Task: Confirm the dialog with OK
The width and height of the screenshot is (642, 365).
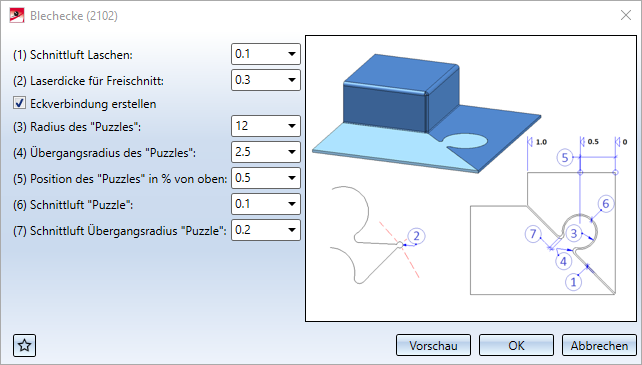Action: coord(516,345)
